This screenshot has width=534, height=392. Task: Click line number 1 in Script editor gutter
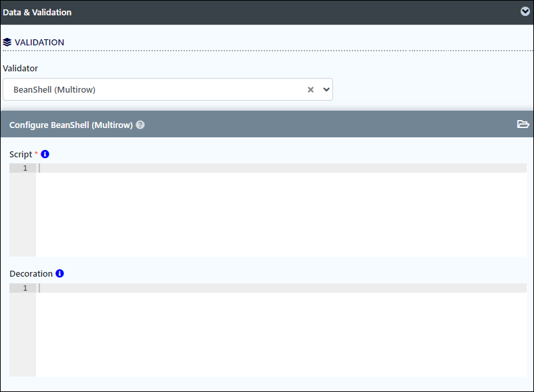click(x=25, y=168)
